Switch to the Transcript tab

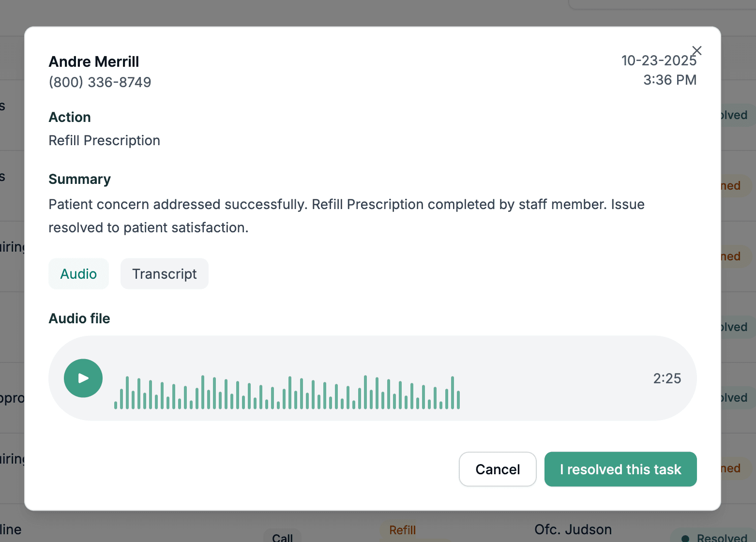(164, 274)
